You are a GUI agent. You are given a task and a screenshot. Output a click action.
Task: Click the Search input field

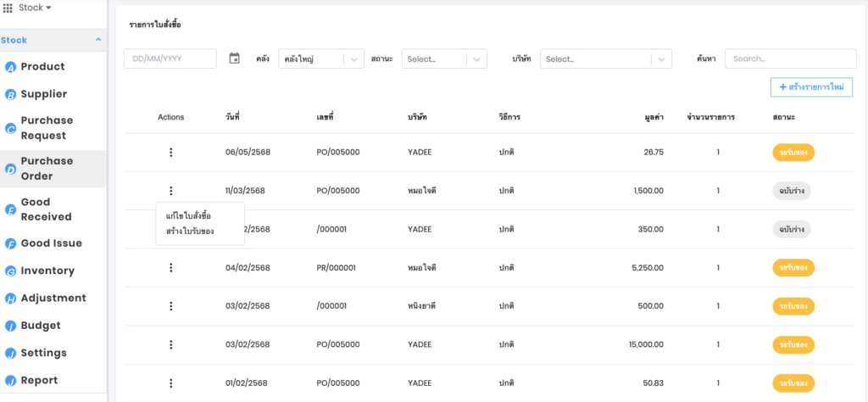[790, 59]
